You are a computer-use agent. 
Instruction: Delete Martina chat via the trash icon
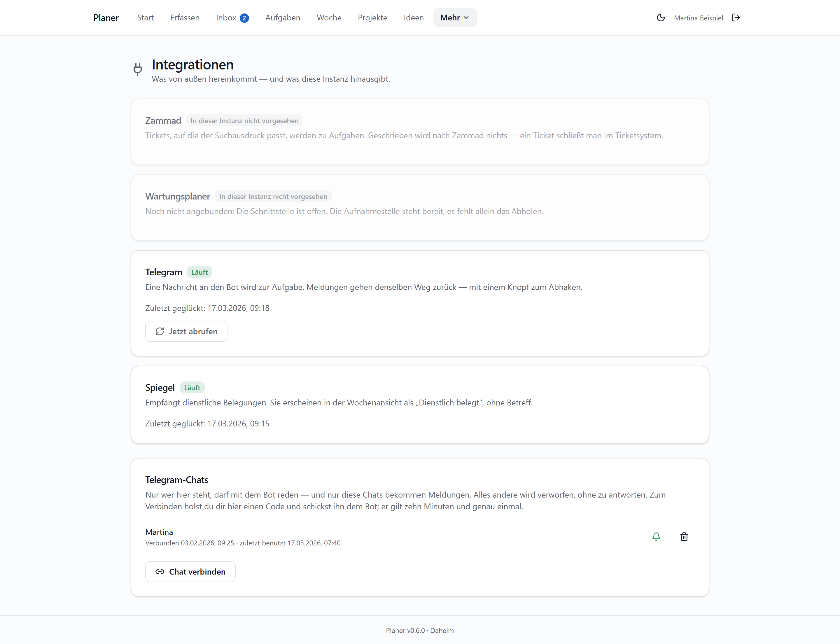point(684,537)
